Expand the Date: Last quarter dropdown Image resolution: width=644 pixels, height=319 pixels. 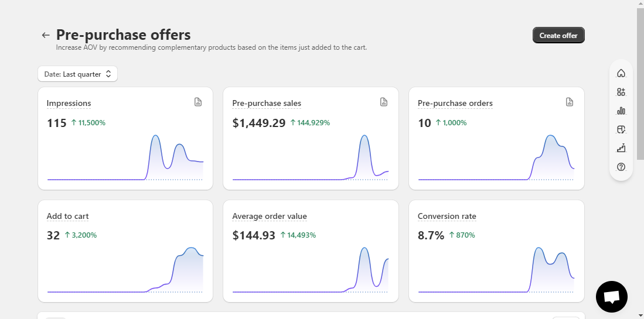[x=77, y=74]
